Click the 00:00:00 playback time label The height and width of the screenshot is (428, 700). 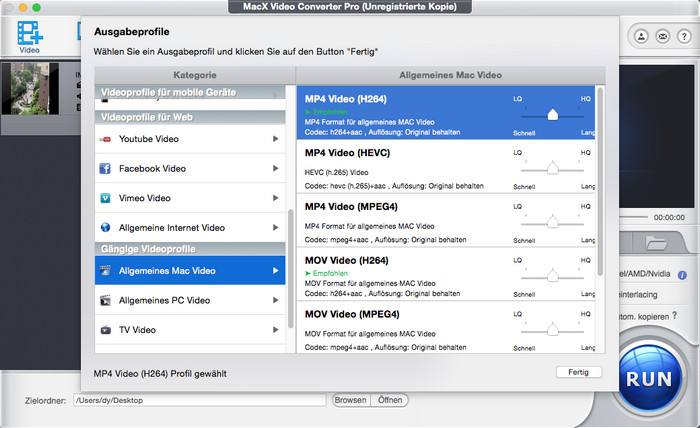tap(669, 217)
